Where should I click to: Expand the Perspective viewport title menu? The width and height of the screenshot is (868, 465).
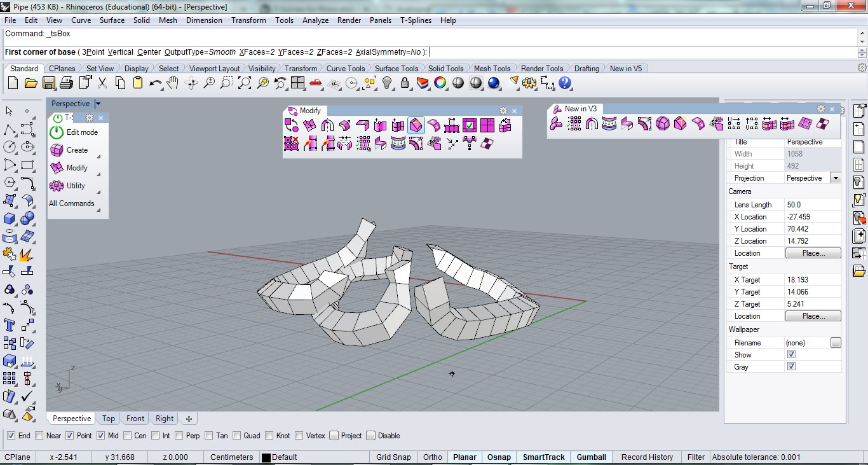97,104
